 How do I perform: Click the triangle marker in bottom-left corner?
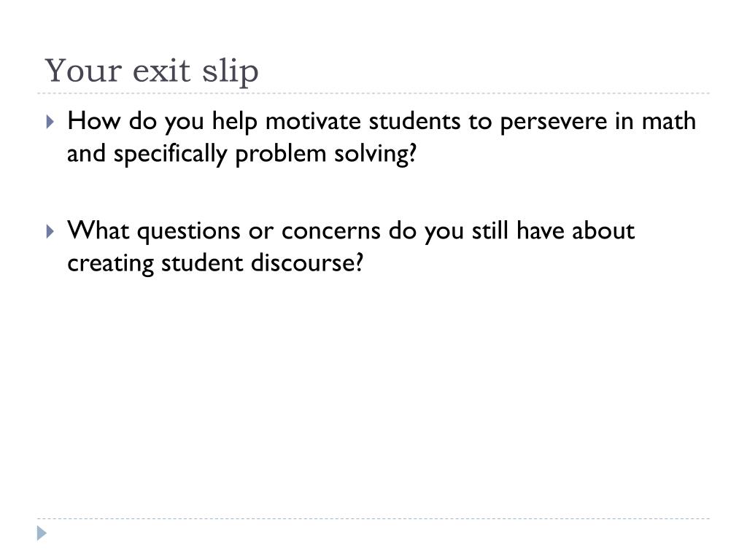42,533
